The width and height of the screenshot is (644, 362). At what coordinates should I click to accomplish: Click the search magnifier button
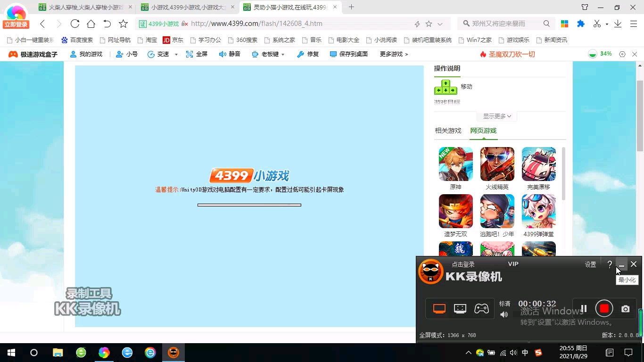[x=546, y=24]
